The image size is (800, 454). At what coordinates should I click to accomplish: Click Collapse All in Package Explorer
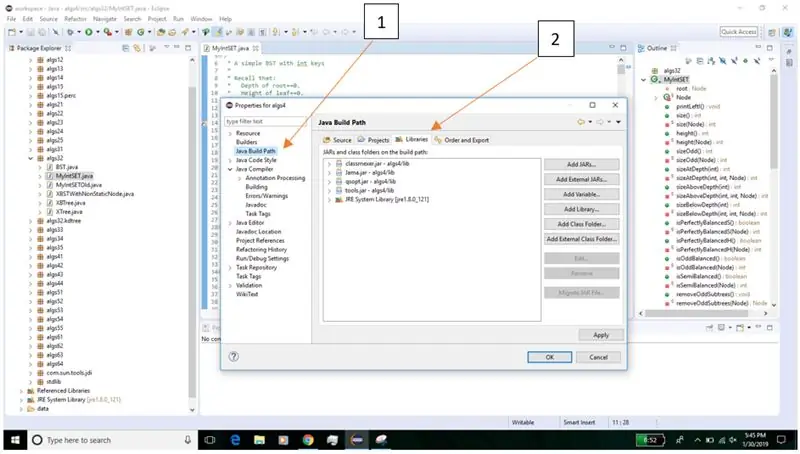(x=126, y=48)
